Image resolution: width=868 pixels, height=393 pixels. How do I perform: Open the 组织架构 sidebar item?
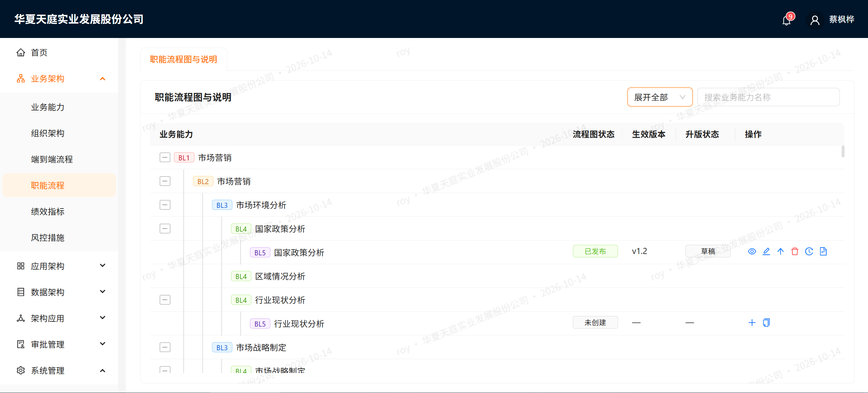pyautogui.click(x=59, y=133)
